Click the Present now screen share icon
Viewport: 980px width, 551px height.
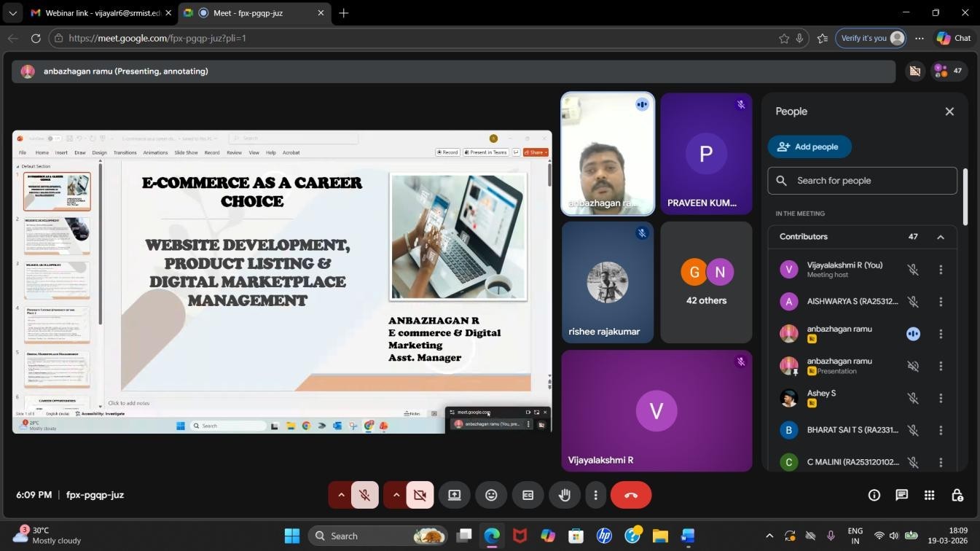pyautogui.click(x=455, y=495)
